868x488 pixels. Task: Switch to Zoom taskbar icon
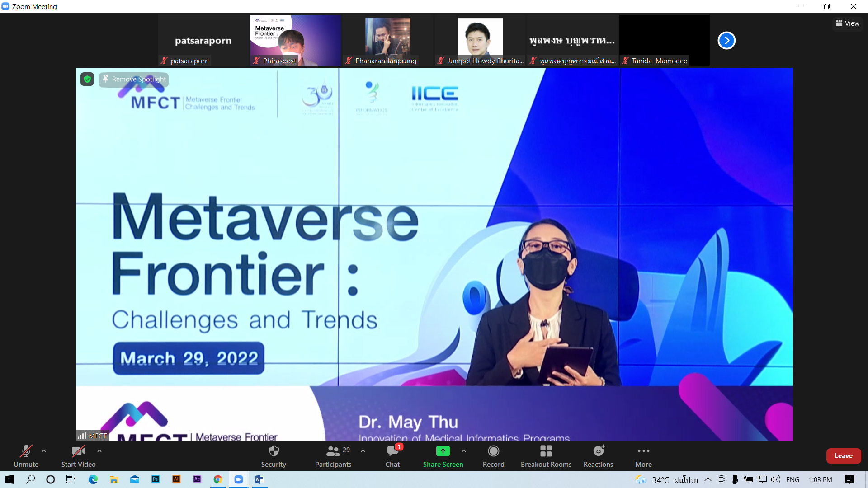[239, 479]
